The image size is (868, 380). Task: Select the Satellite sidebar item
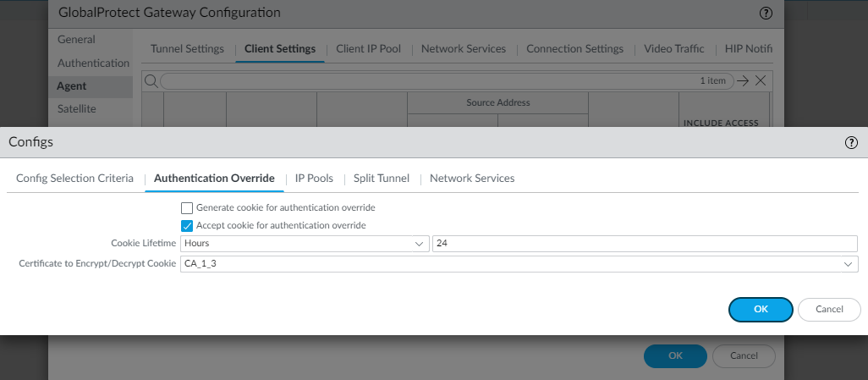click(76, 109)
